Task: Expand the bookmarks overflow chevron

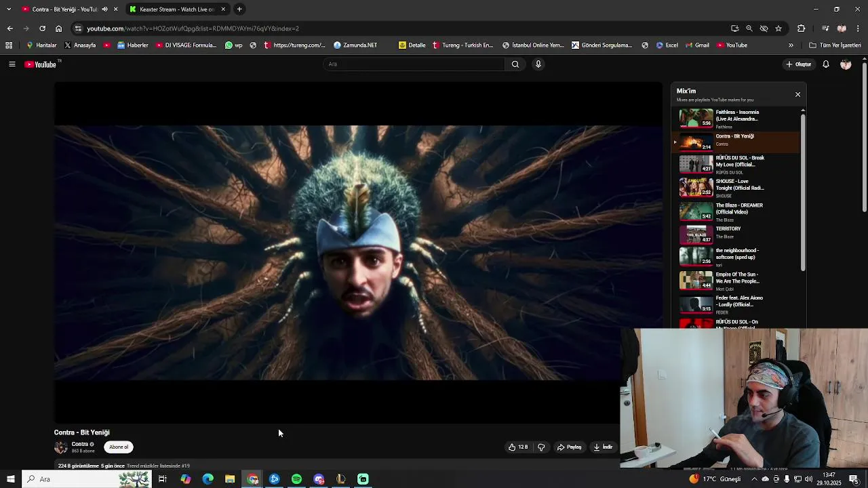Action: [791, 45]
